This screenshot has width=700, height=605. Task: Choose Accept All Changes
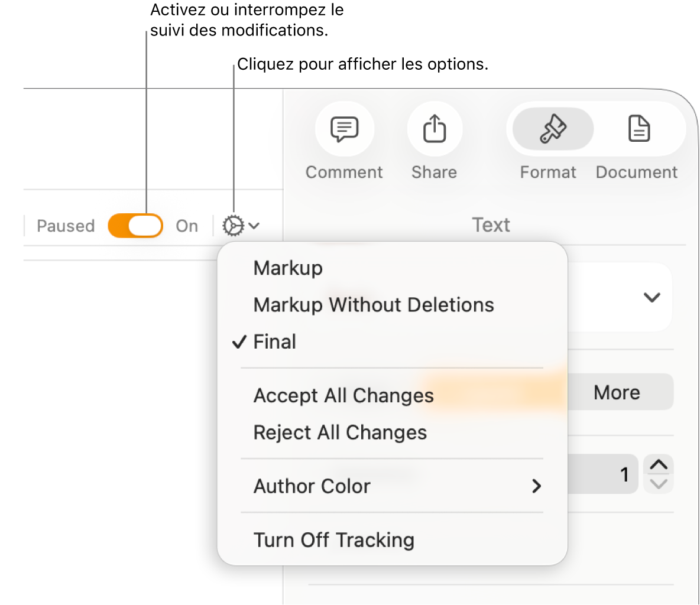(343, 395)
